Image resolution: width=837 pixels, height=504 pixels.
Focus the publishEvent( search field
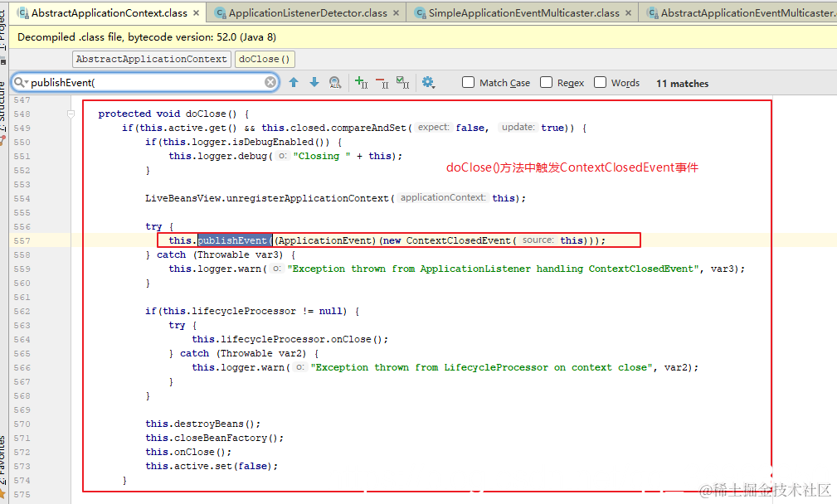click(147, 82)
